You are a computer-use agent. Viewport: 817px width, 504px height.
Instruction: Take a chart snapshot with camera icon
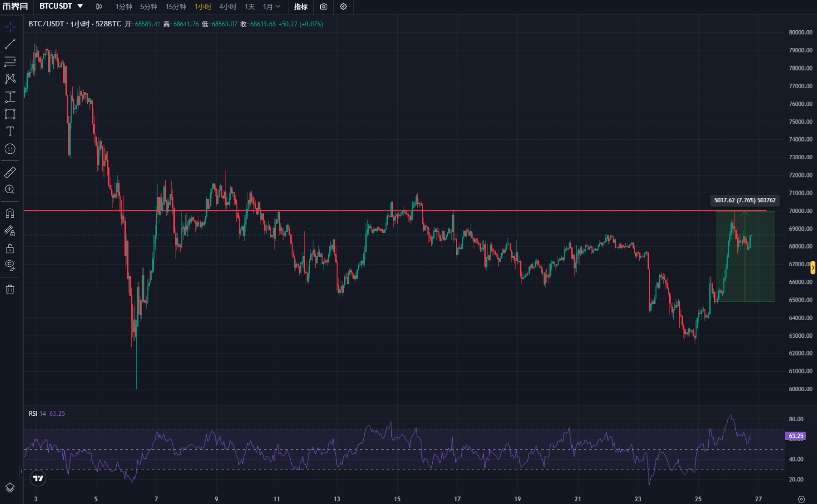[x=323, y=7]
